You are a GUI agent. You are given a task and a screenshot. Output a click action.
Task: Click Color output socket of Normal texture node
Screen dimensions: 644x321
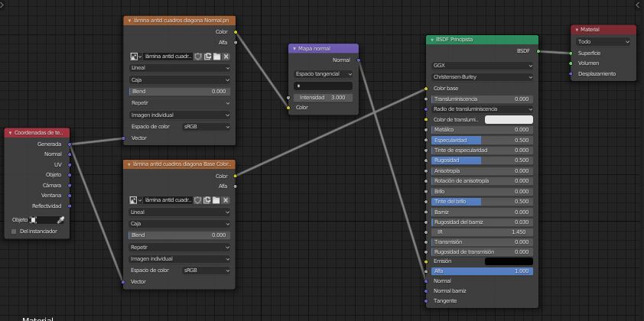point(236,31)
